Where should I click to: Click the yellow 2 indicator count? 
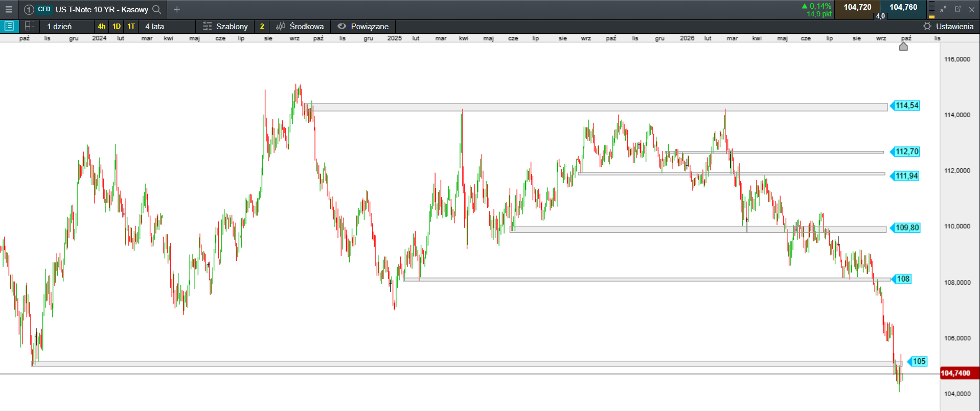pos(262,26)
